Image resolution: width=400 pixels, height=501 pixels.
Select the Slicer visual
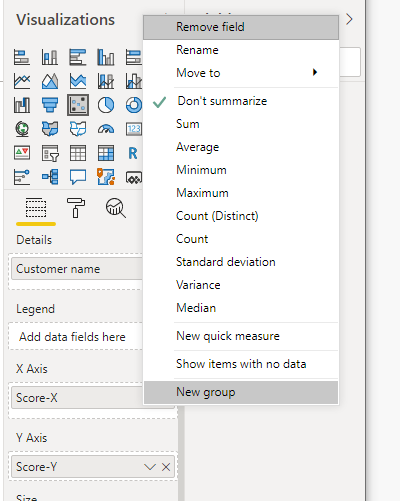pos(50,153)
